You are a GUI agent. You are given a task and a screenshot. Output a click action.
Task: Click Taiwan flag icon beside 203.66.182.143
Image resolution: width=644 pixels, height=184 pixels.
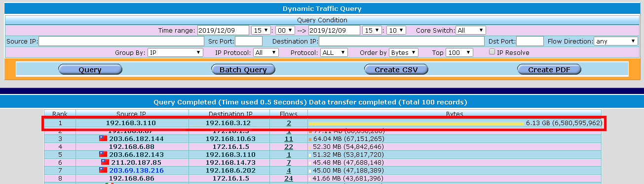point(103,154)
